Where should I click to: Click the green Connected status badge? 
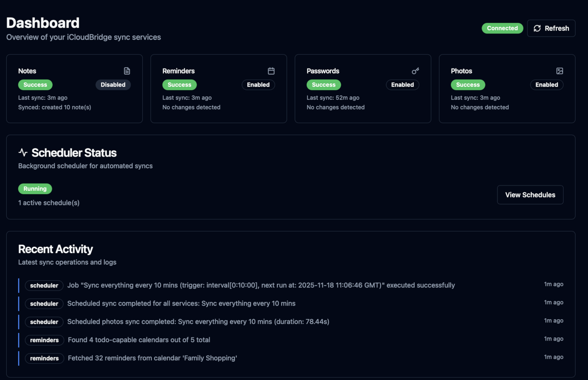[x=502, y=28]
